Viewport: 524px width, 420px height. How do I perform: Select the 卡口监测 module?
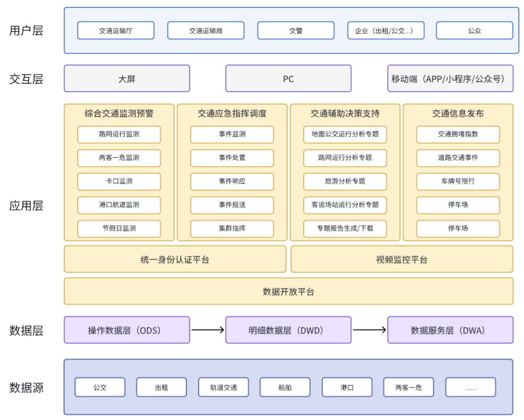tap(119, 181)
